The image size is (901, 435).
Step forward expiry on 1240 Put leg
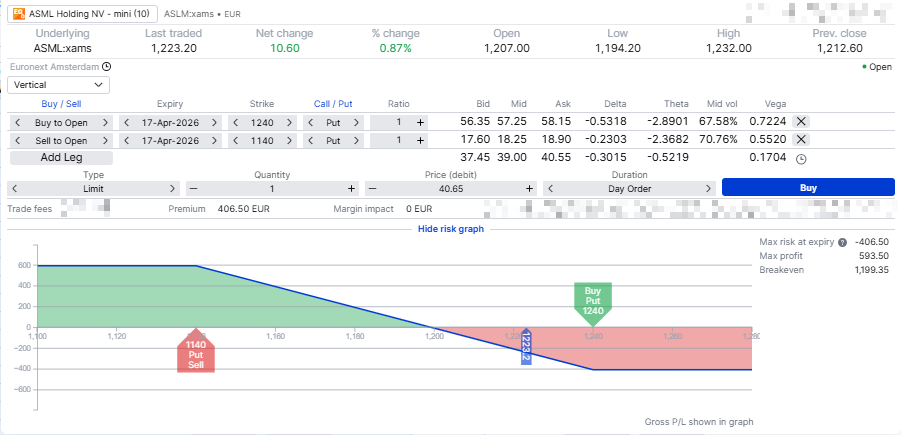coord(214,122)
